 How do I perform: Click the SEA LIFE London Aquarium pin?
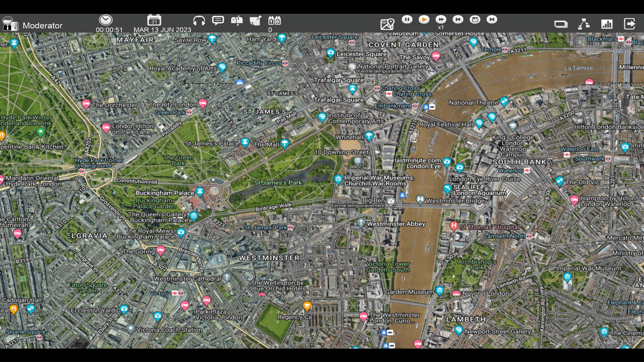pyautogui.click(x=447, y=189)
